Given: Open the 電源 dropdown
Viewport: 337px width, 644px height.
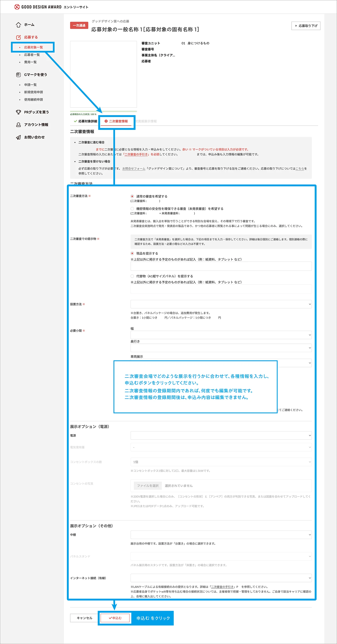Looking at the screenshot, I should point(221,435).
